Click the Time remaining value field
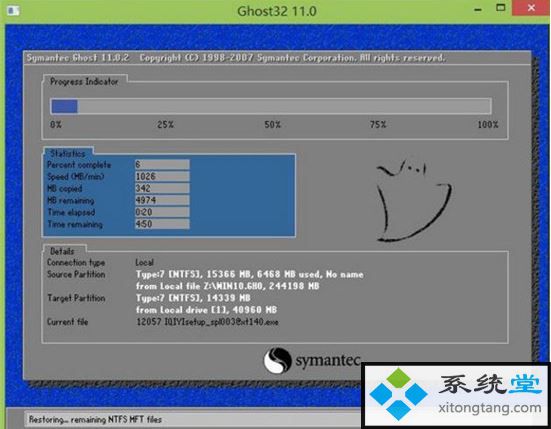Screen dimensions: 551x429 coord(162,224)
